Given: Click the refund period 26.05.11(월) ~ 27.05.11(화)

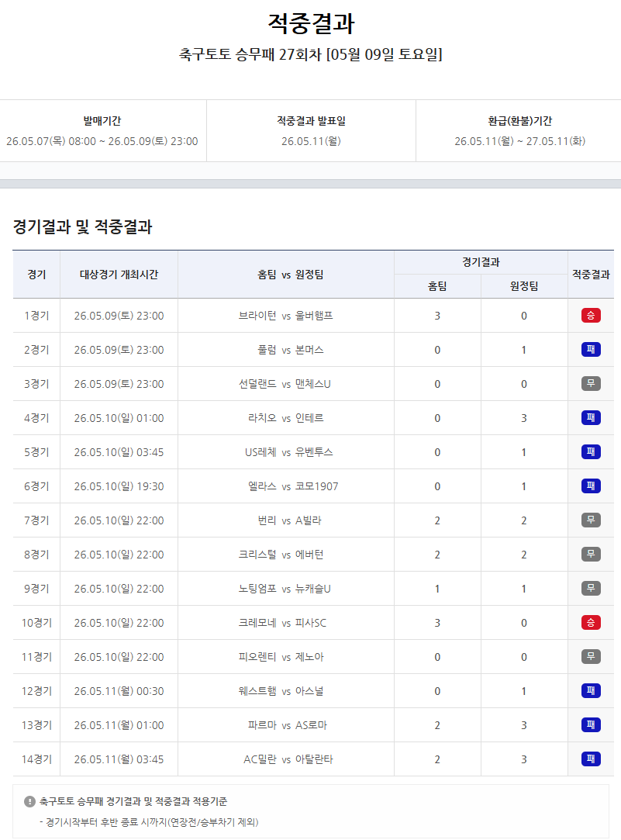Looking at the screenshot, I should pos(519,141).
